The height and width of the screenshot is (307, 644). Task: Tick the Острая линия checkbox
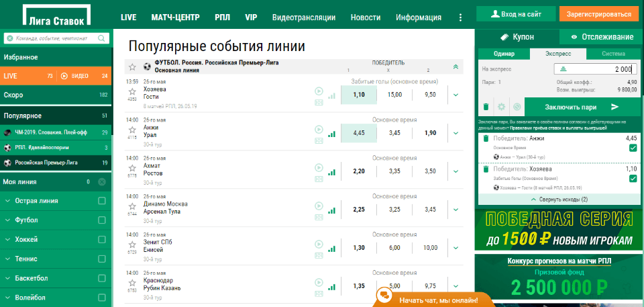(102, 201)
